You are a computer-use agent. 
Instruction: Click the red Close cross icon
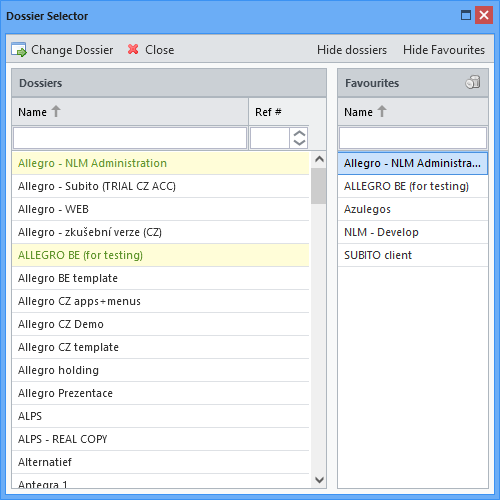pyautogui.click(x=133, y=49)
